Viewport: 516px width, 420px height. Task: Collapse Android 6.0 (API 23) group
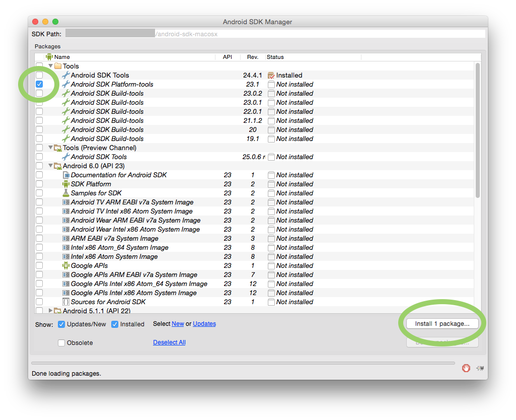pyautogui.click(x=50, y=166)
